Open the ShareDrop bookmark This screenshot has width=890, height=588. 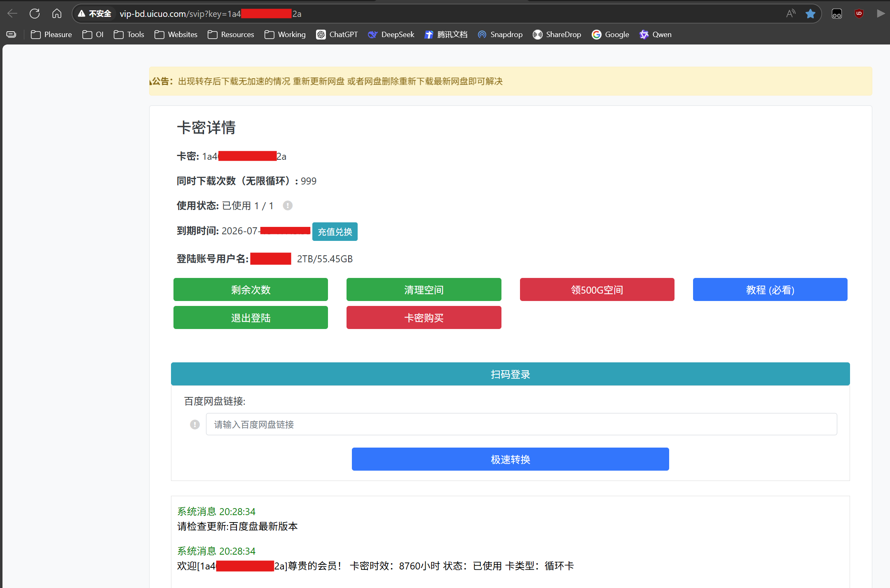(557, 35)
